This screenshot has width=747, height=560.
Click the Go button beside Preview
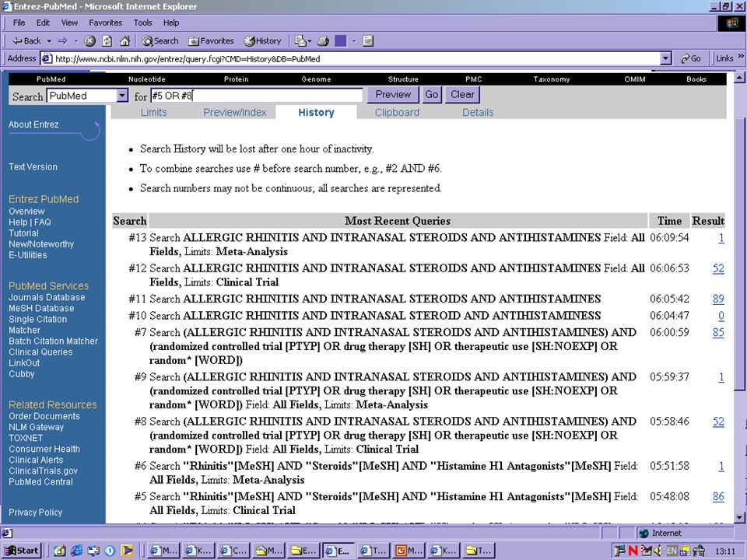(432, 95)
